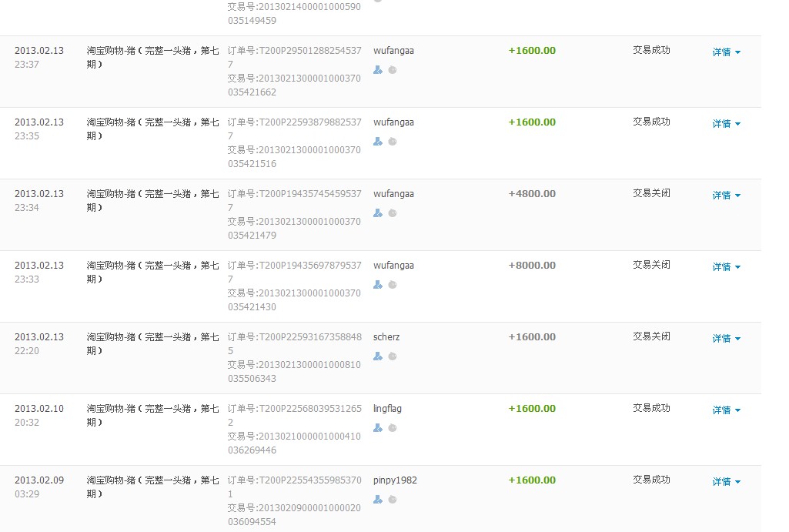Click blue contact icon under lingflag

[377, 428]
